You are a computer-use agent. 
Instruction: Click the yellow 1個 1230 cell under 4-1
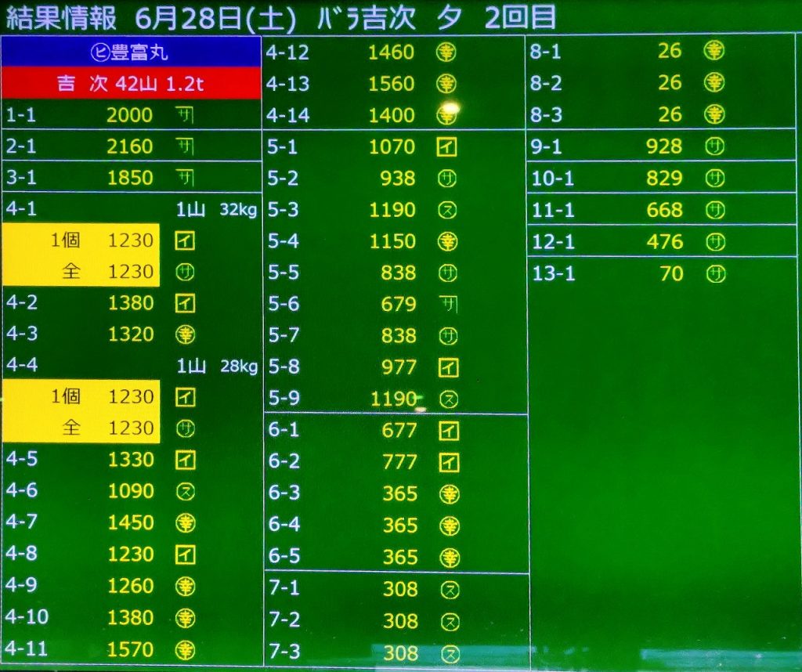(81, 240)
